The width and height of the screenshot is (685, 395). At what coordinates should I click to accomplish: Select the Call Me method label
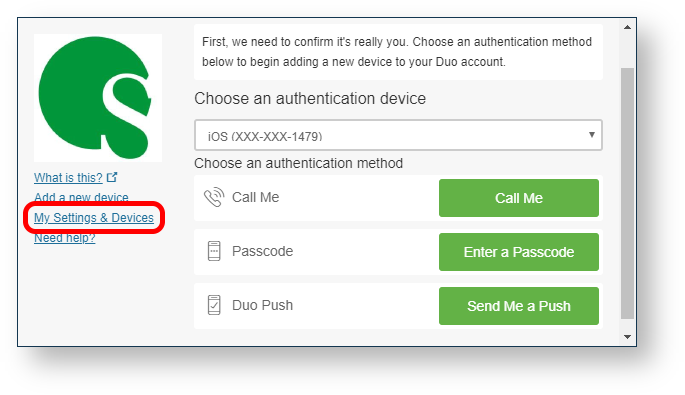(x=256, y=198)
